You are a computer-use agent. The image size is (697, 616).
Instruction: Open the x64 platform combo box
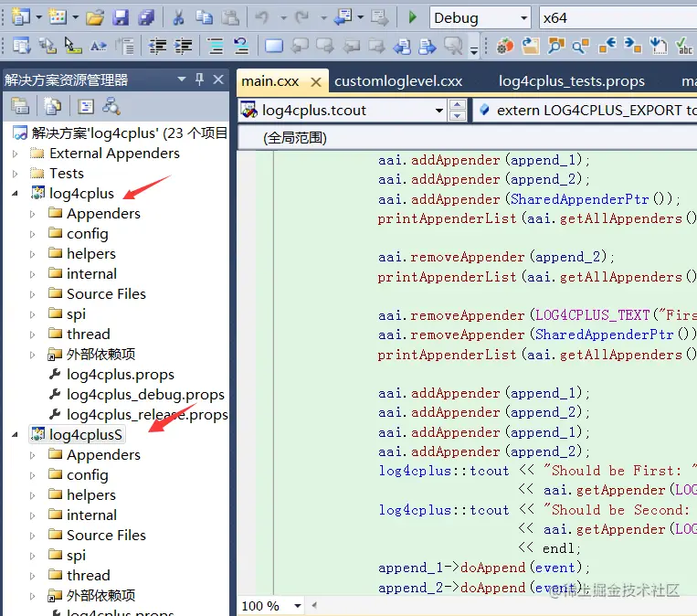pos(618,17)
